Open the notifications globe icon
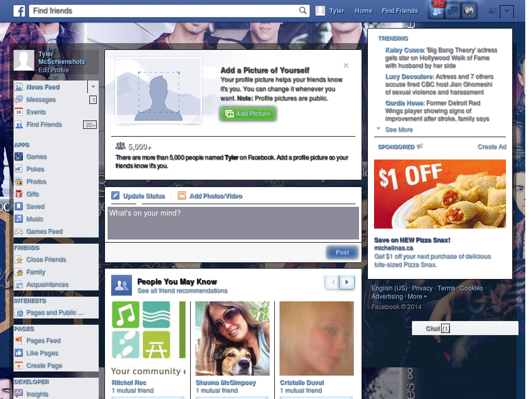The image size is (532, 399). point(469,11)
